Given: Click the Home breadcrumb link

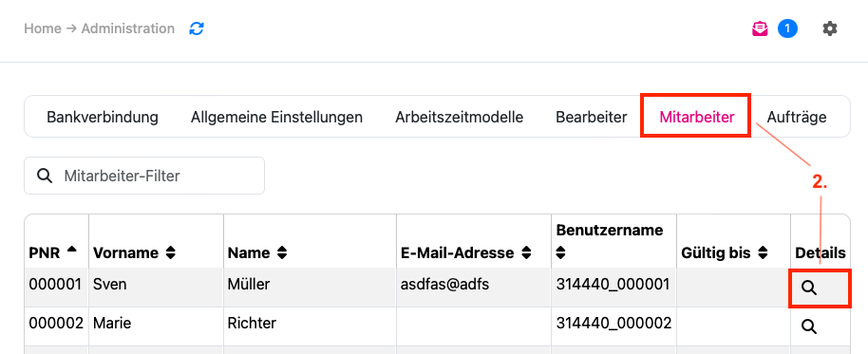Looking at the screenshot, I should [x=43, y=28].
